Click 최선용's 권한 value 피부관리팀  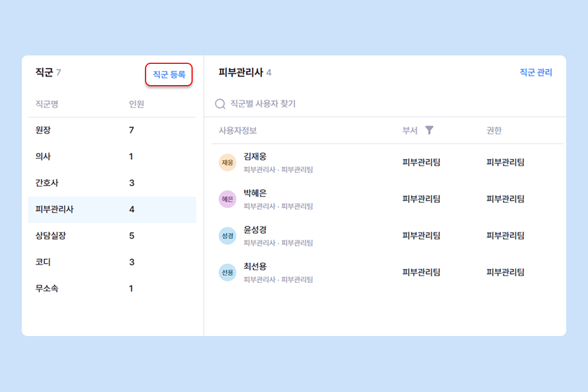click(x=505, y=273)
